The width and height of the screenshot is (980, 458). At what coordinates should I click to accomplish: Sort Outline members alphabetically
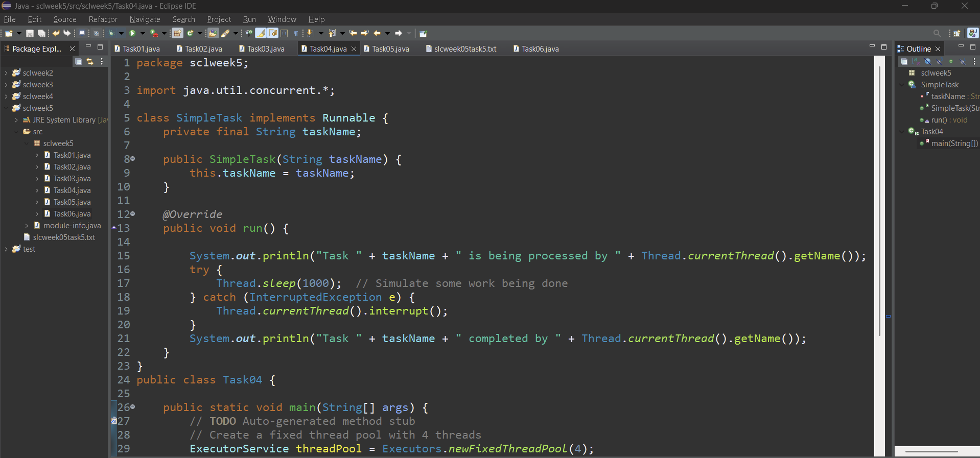tap(916, 61)
